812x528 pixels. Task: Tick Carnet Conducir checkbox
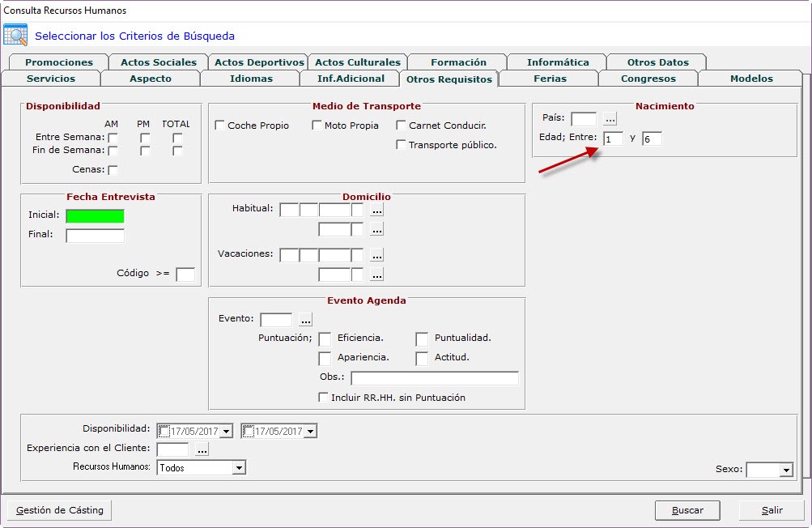(401, 126)
